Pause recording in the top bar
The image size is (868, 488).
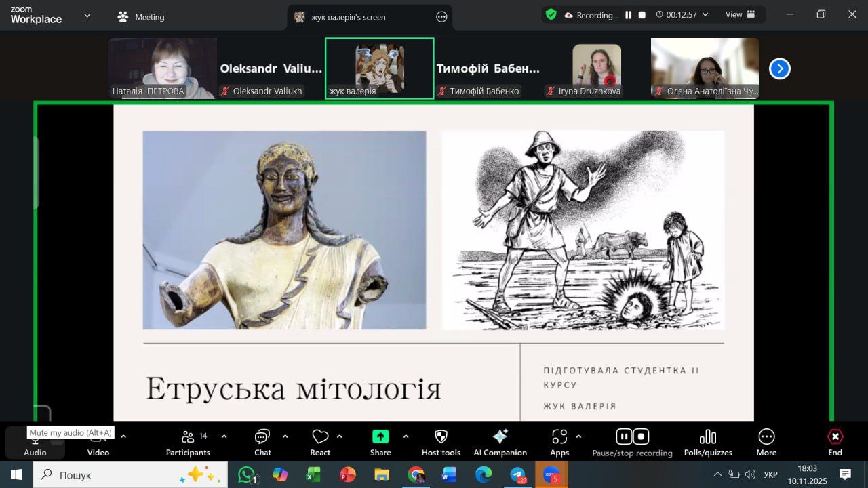pyautogui.click(x=628, y=15)
